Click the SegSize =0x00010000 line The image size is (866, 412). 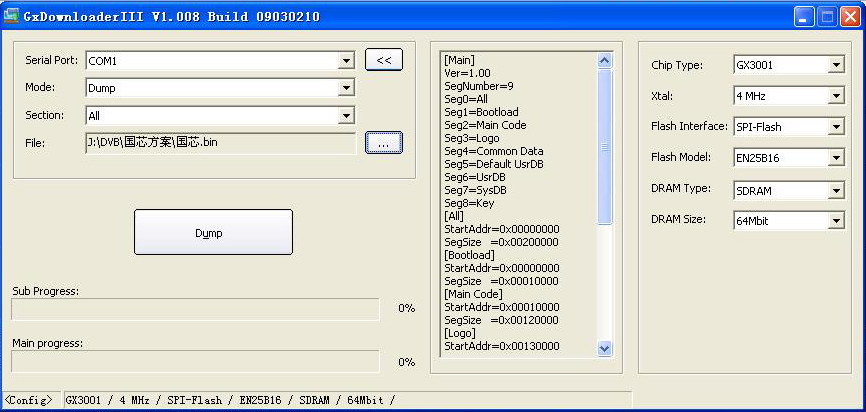[501, 281]
